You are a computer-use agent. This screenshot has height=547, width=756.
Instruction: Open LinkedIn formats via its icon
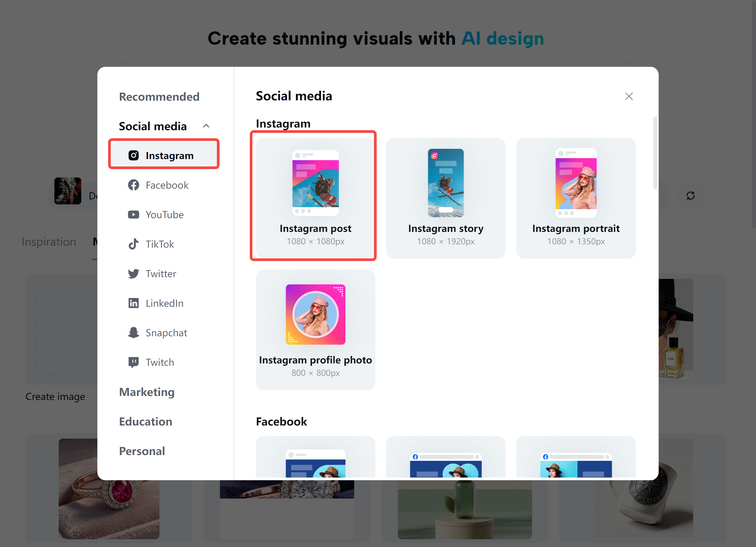pyautogui.click(x=134, y=303)
